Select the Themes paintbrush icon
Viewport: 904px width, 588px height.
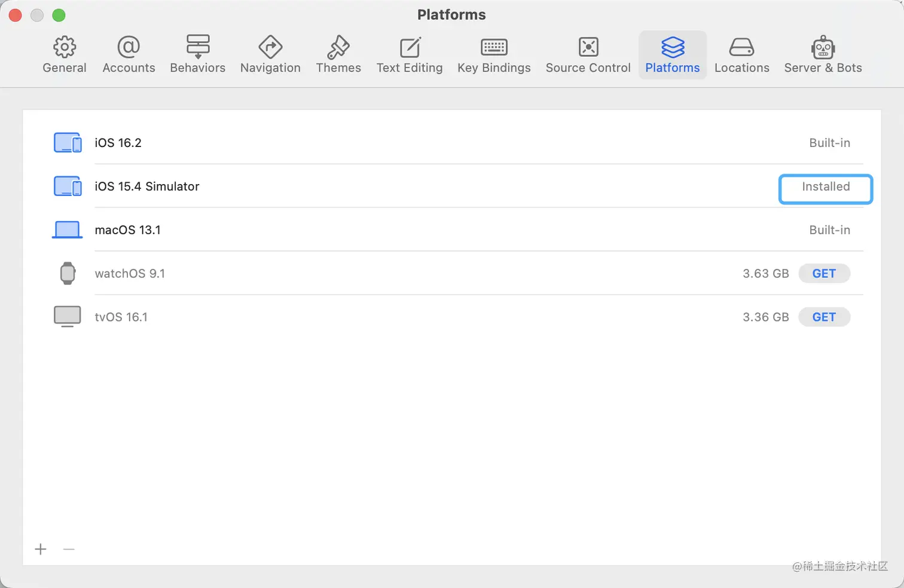[338, 47]
